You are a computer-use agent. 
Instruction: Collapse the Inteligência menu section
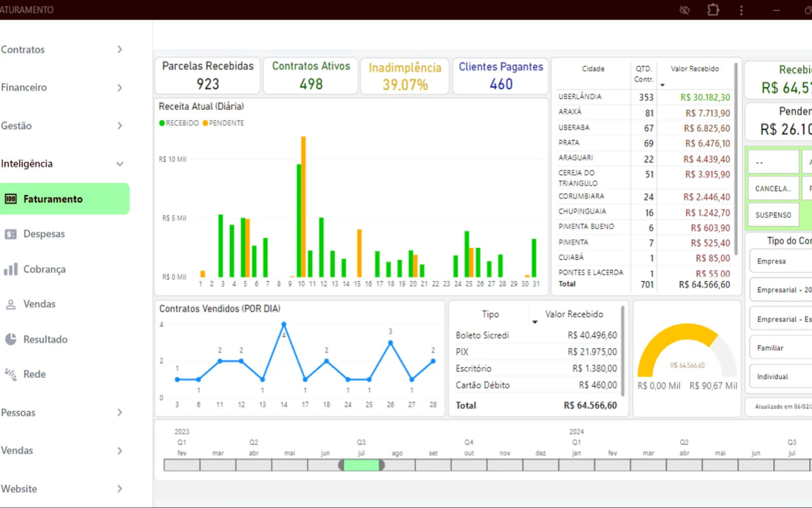(x=120, y=164)
